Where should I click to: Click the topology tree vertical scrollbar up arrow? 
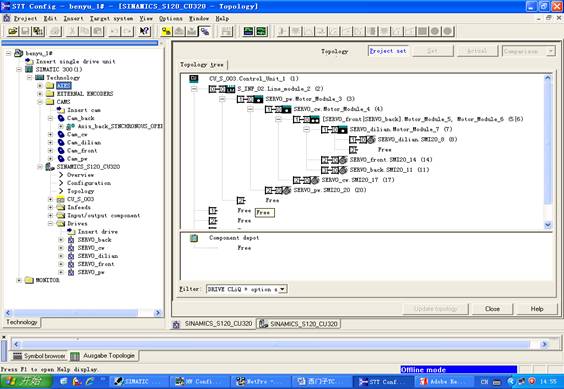[x=548, y=78]
